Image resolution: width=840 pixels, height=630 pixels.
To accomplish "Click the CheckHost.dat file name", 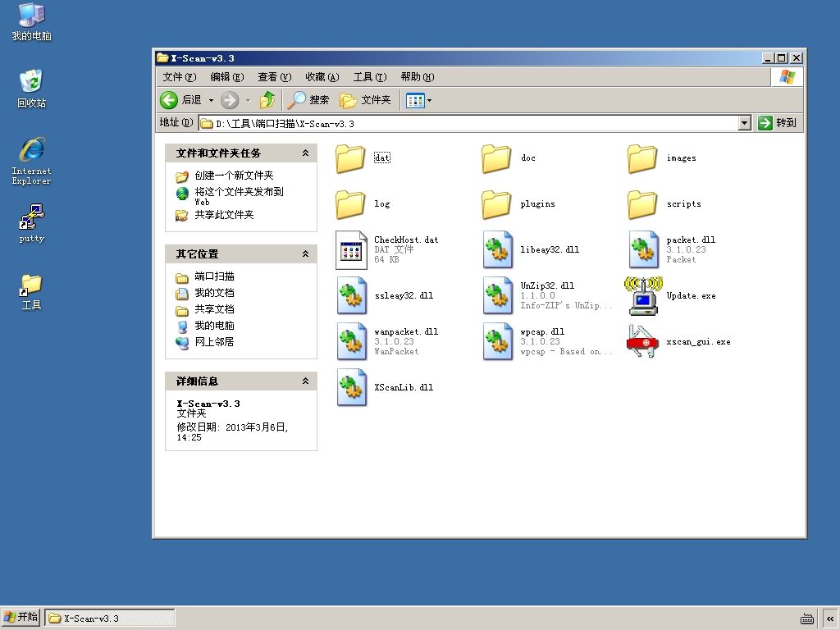I will pyautogui.click(x=406, y=240).
